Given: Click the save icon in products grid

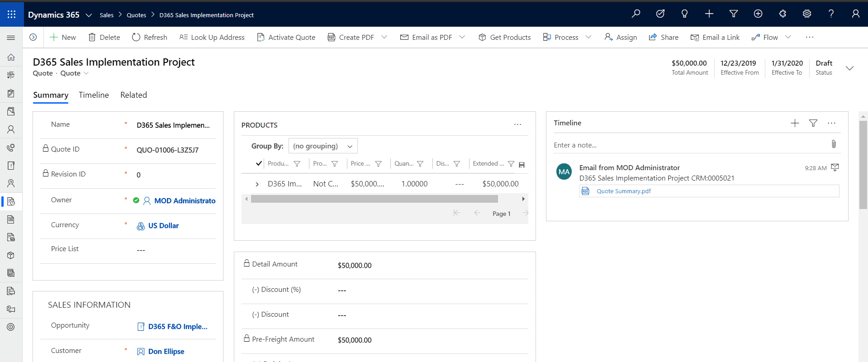Looking at the screenshot, I should [x=522, y=165].
